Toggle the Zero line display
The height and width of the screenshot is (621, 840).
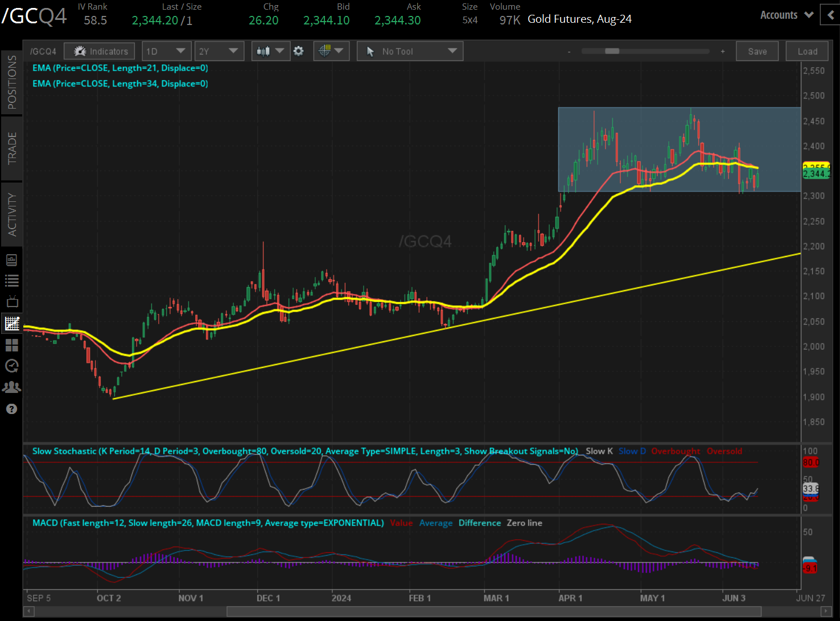pos(524,523)
